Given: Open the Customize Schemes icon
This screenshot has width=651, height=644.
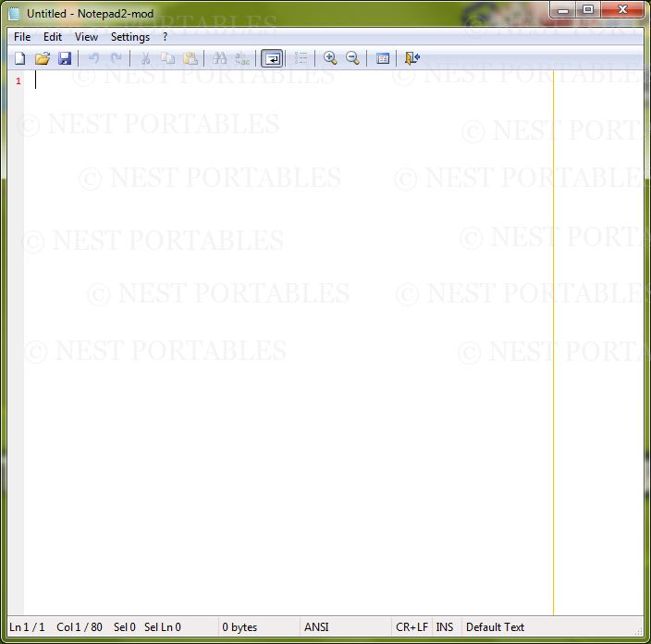Looking at the screenshot, I should 383,58.
